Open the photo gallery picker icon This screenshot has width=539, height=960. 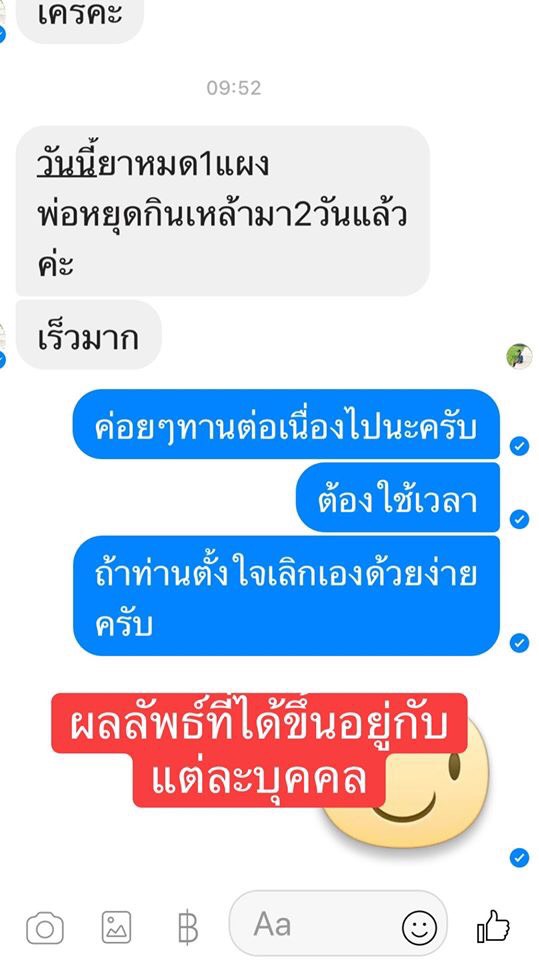116,927
